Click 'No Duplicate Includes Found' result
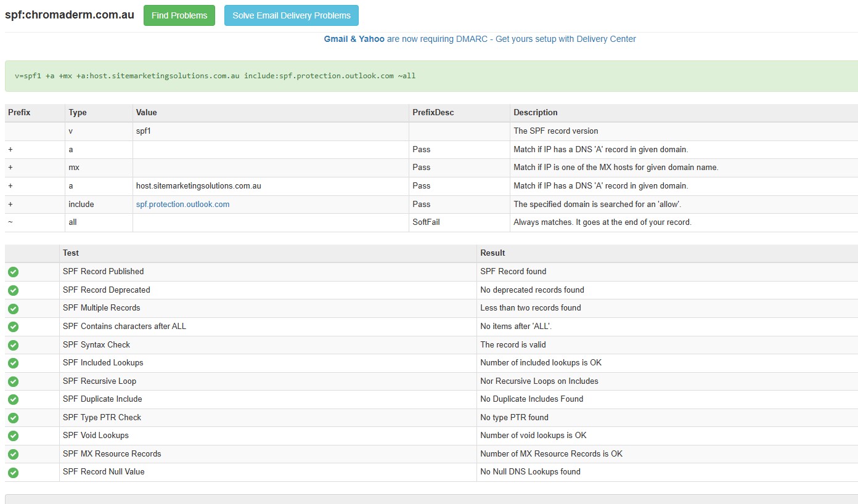858x504 pixels. (x=531, y=399)
